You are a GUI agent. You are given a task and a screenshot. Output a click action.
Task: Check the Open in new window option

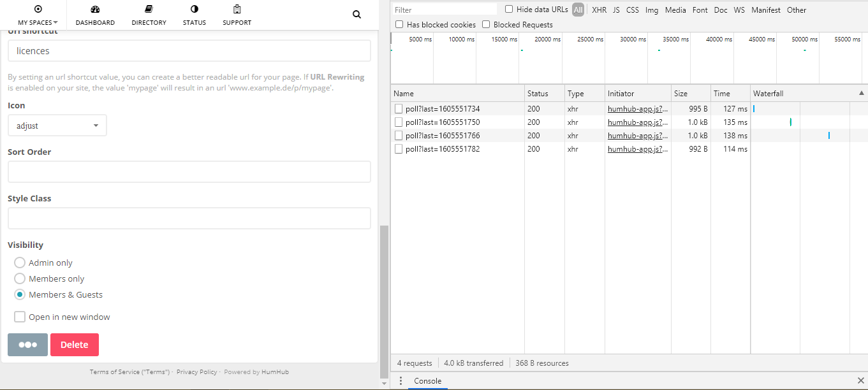coord(20,316)
